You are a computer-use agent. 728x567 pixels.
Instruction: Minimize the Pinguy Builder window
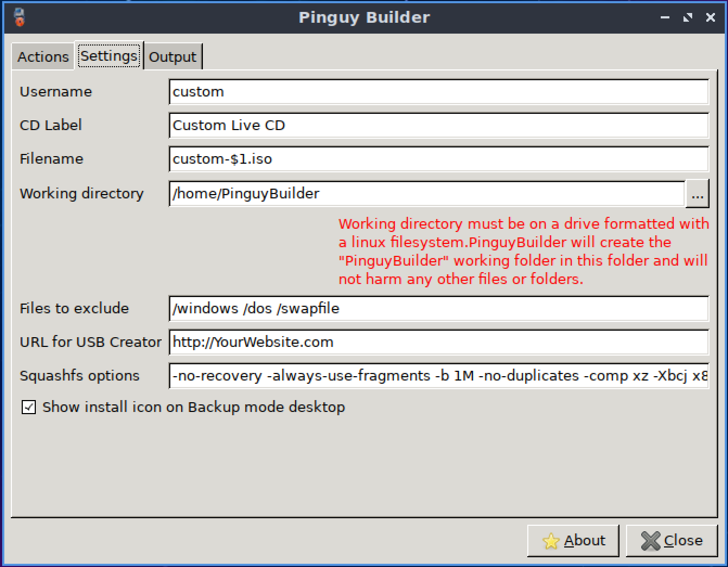pyautogui.click(x=665, y=17)
